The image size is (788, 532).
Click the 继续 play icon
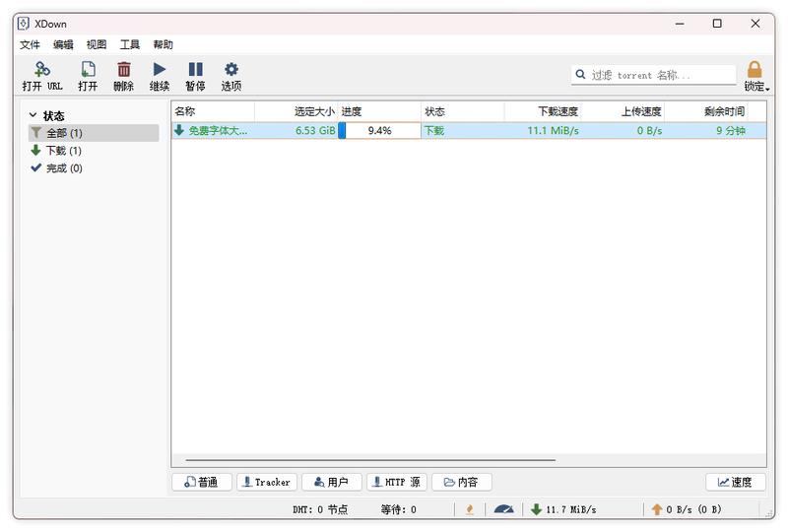point(160,69)
